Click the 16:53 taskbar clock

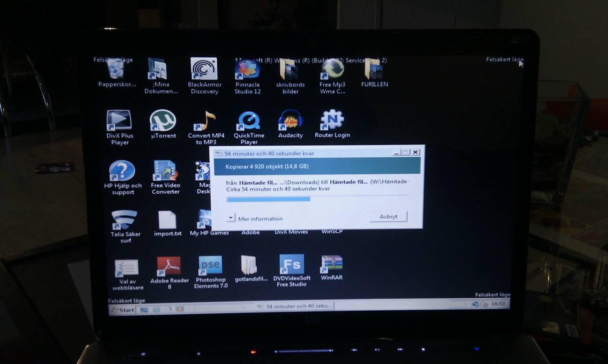(x=498, y=304)
